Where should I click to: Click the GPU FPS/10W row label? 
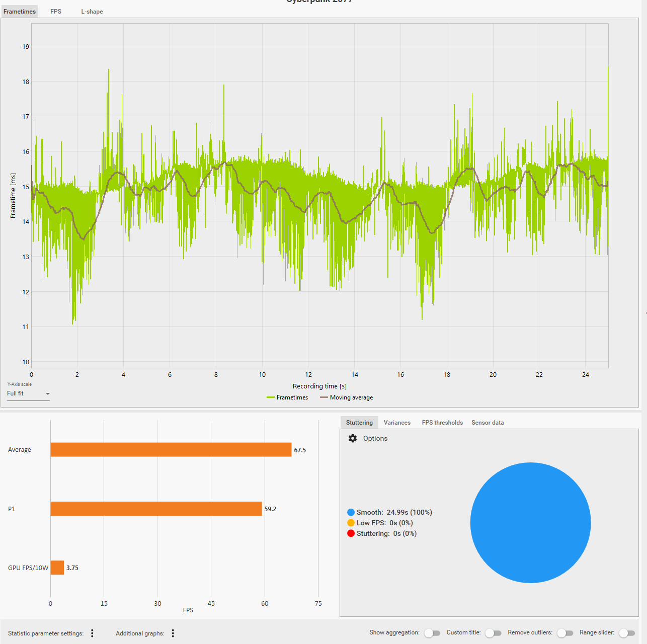click(x=28, y=568)
